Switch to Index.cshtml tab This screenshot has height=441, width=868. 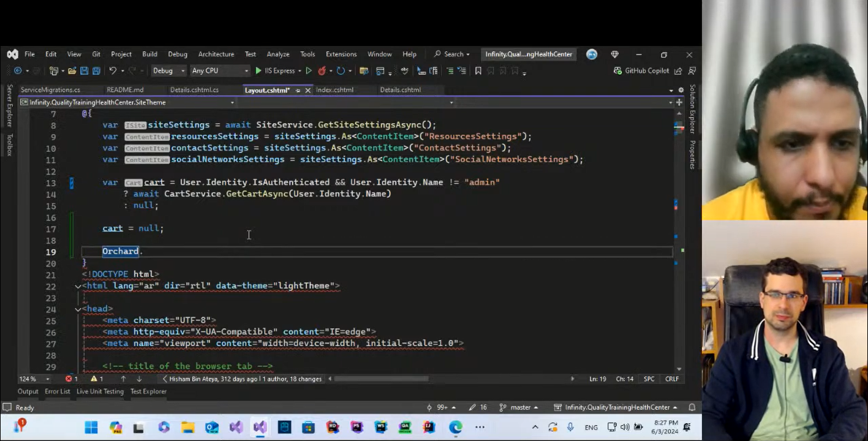point(334,90)
